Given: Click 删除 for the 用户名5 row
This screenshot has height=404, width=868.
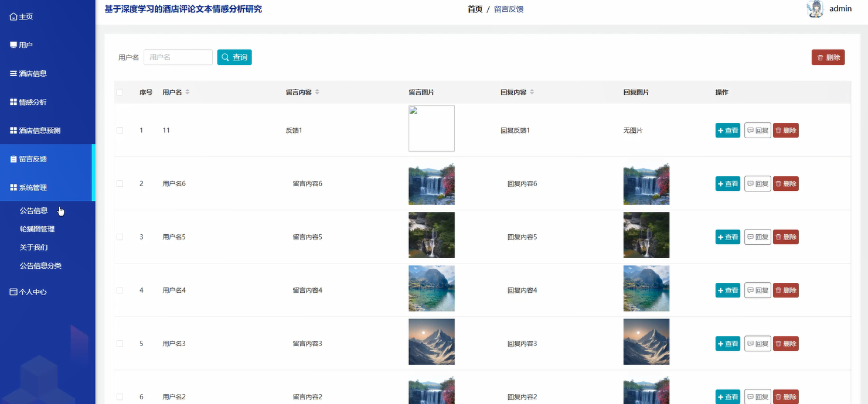Looking at the screenshot, I should (x=786, y=237).
